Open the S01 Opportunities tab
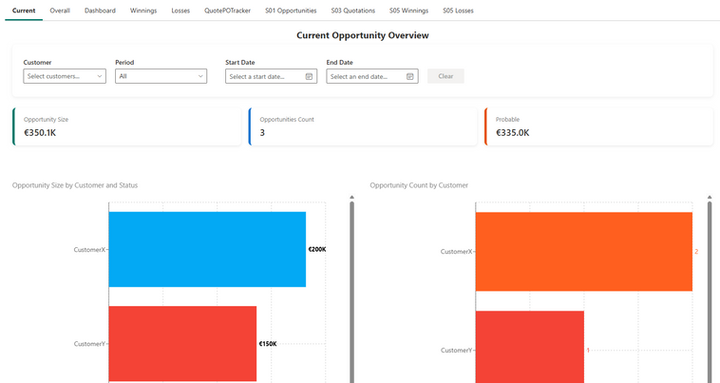Screen dimensions: 720x383 click(x=291, y=11)
